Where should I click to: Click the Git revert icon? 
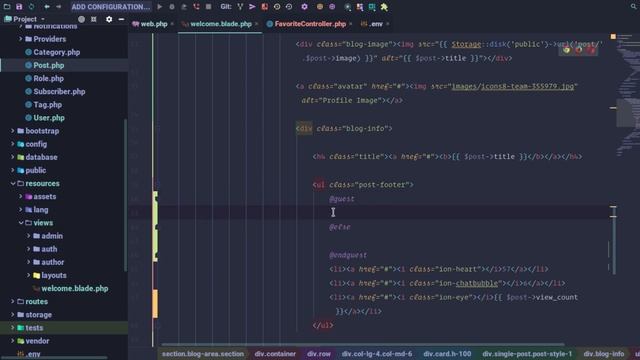[289, 7]
